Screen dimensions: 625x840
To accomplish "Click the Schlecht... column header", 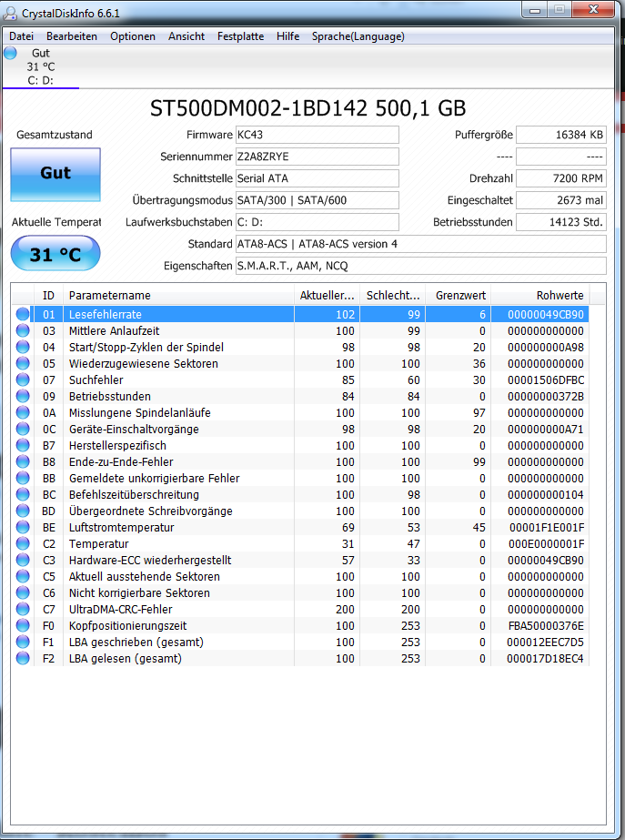I will 393,295.
